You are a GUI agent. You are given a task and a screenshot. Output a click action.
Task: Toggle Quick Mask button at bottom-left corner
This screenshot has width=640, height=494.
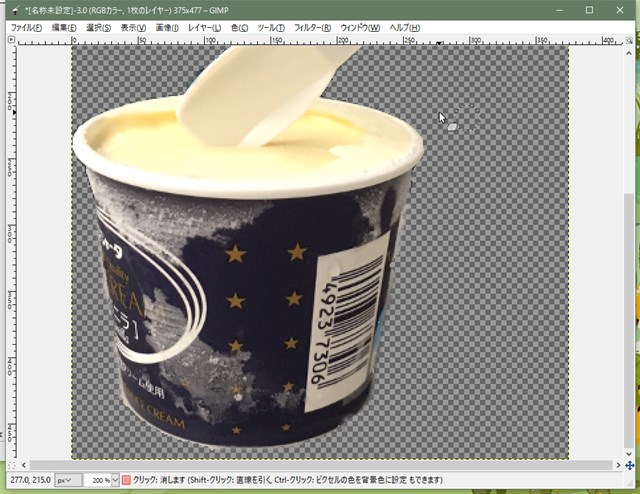coord(13,465)
